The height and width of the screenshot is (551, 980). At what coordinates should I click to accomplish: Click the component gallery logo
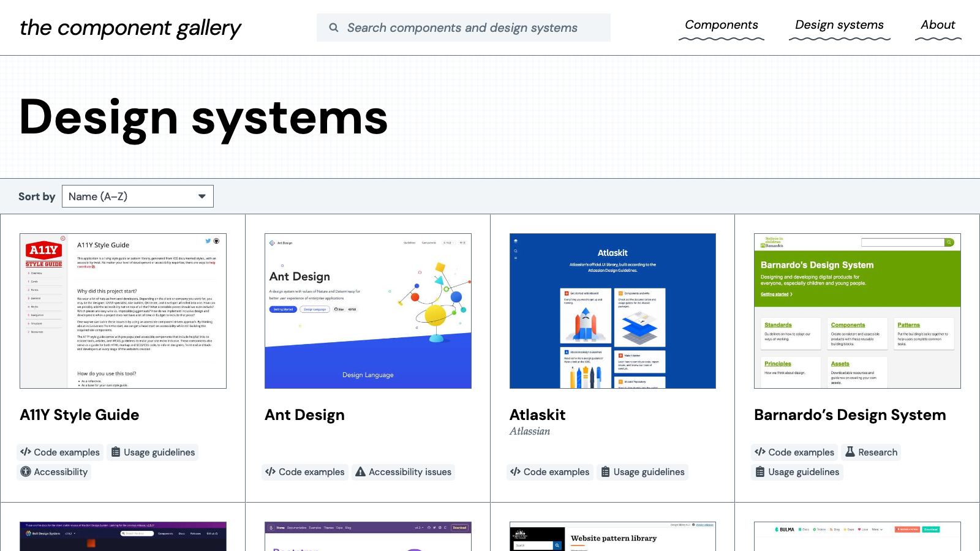[130, 28]
